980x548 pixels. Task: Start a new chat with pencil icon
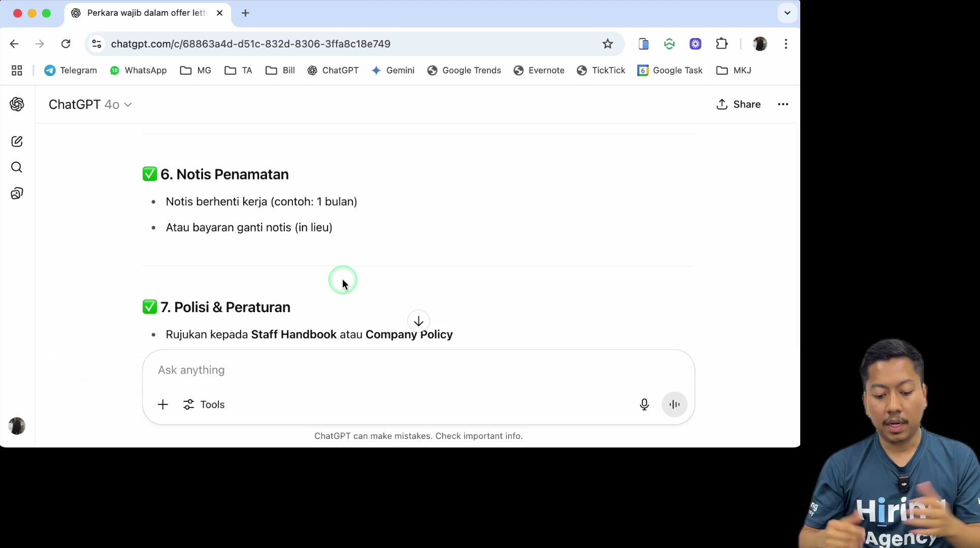point(17,142)
